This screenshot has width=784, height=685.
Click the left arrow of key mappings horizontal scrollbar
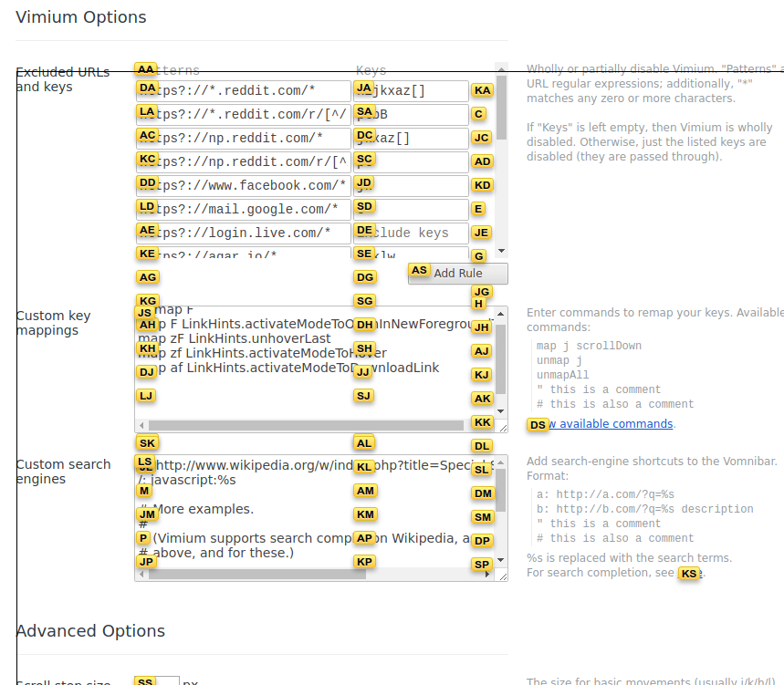point(143,424)
